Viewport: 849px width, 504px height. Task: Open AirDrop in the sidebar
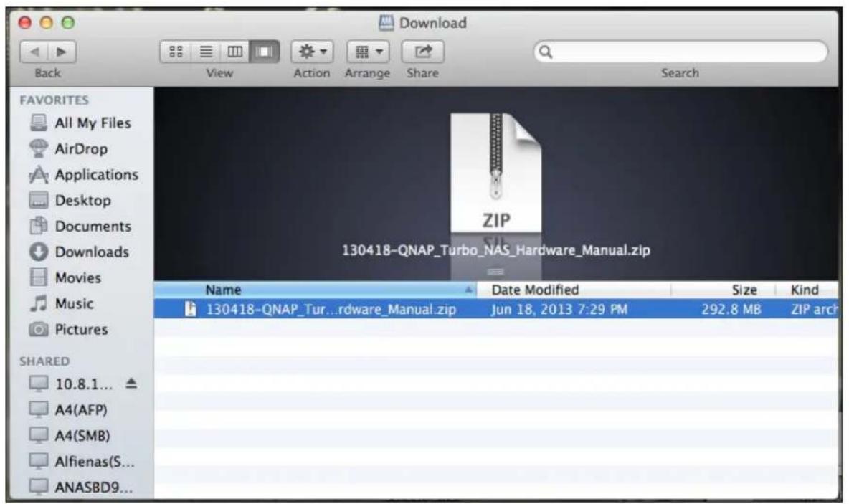point(69,149)
